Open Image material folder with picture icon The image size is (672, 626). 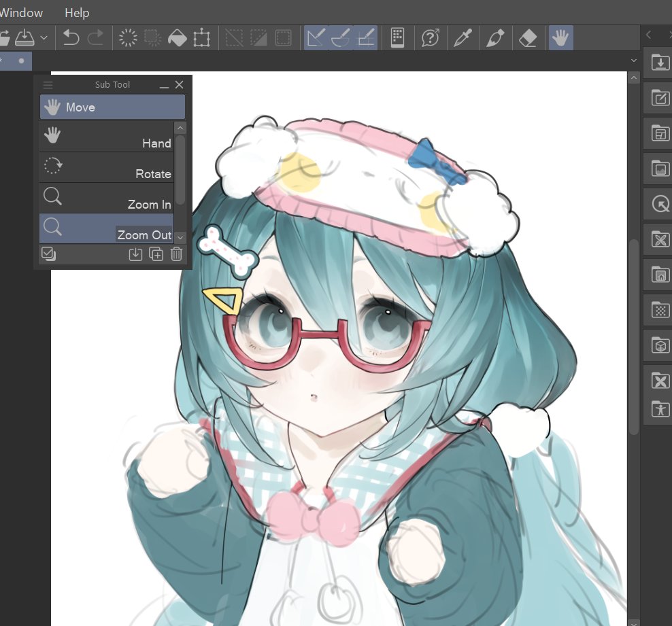pyautogui.click(x=660, y=169)
